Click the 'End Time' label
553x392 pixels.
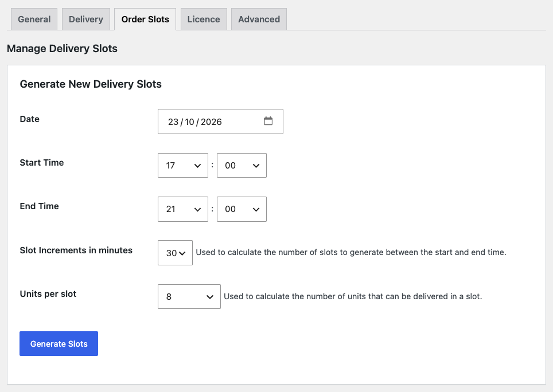[x=39, y=206]
